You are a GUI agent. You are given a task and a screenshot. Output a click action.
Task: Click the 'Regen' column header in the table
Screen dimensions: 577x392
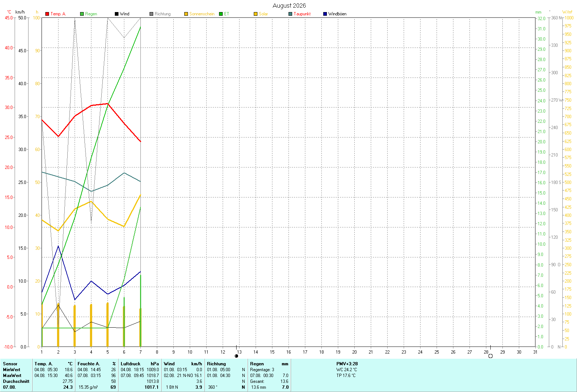257,364
